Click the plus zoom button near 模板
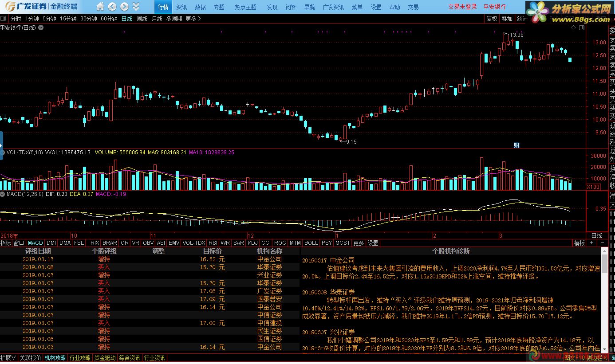 591,243
